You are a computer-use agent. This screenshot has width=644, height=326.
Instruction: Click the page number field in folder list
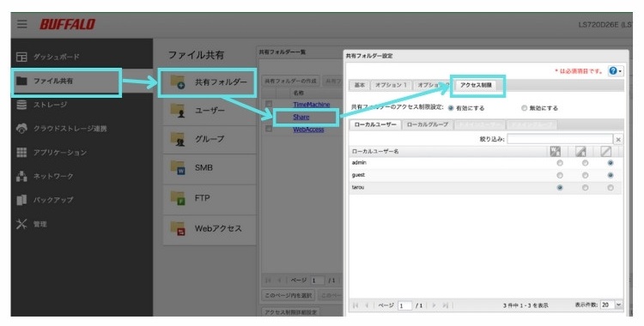pyautogui.click(x=318, y=281)
